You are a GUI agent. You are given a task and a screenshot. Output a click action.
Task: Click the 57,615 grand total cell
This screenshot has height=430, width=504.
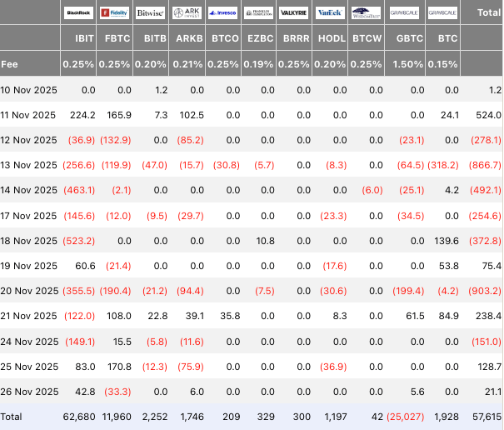tap(487, 417)
